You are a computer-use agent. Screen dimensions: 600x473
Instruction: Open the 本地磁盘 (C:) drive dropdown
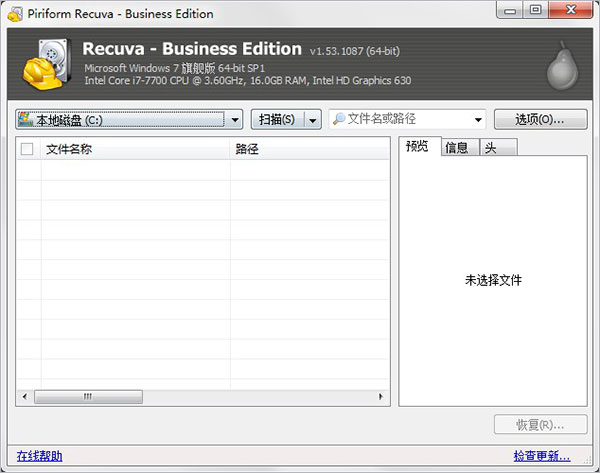pos(235,120)
